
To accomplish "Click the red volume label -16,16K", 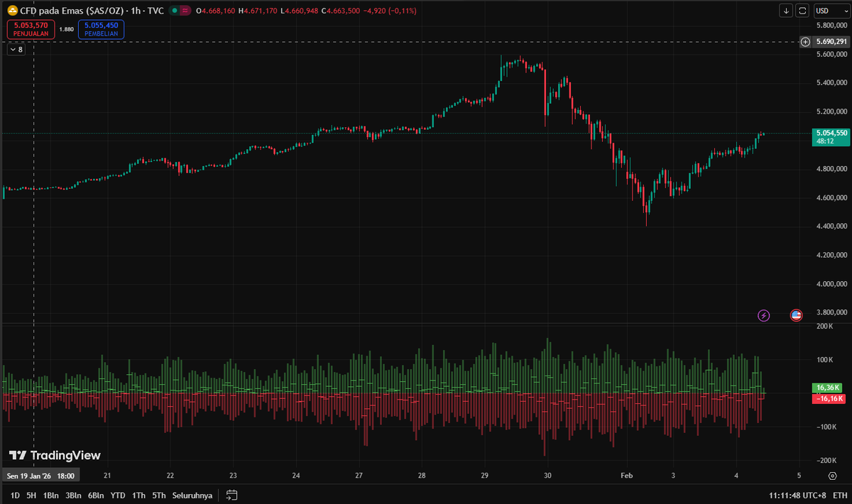I will click(x=829, y=399).
